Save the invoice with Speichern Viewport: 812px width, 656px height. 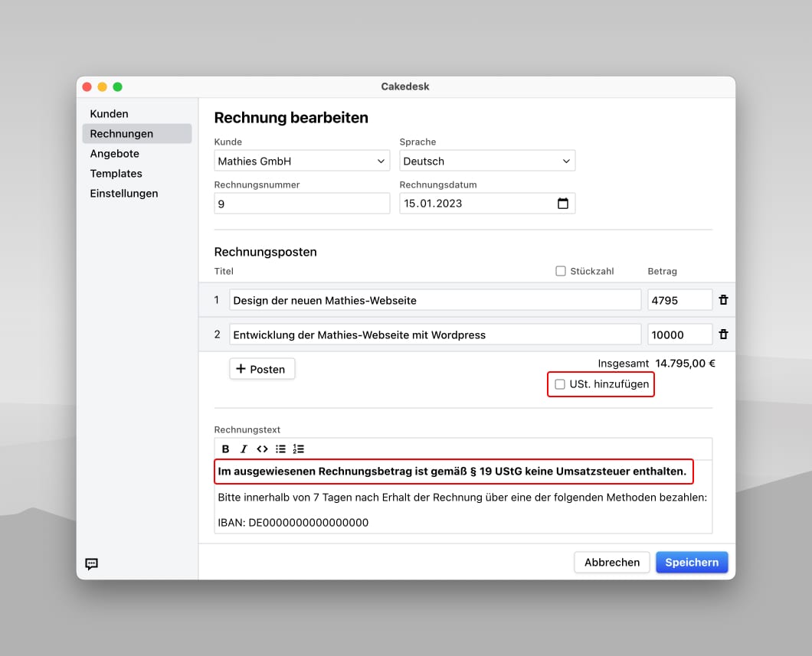tap(692, 562)
